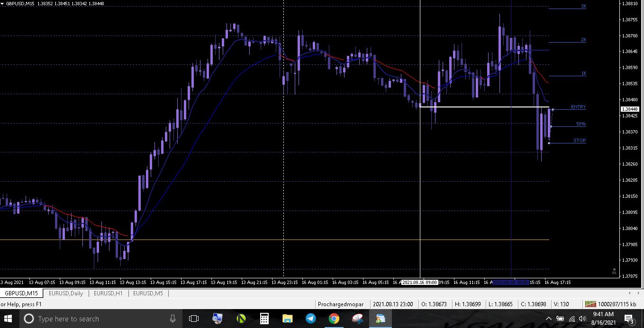Screen dimensions: 644x328
Task: Launch Google Chrome from the taskbar
Action: tap(334, 319)
